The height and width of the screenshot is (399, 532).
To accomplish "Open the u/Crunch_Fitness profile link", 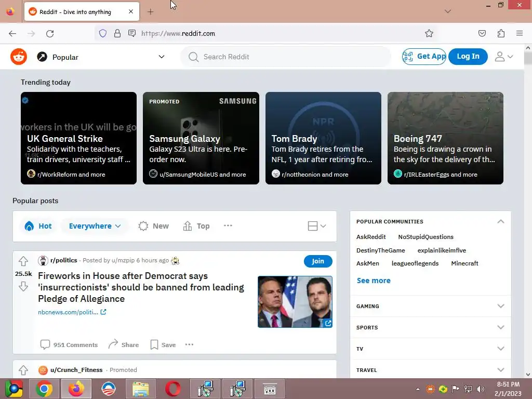I will coord(76,370).
